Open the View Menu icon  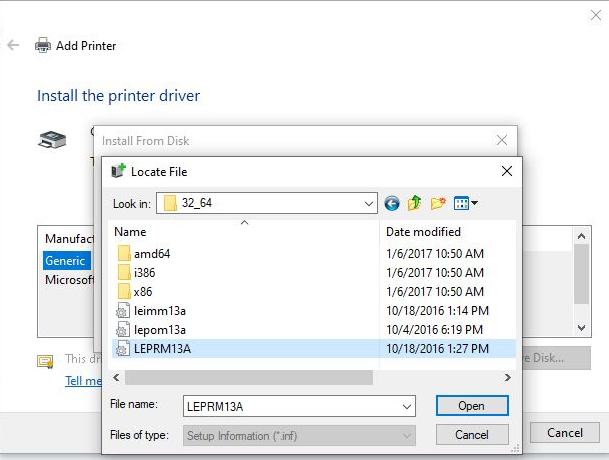(x=461, y=203)
